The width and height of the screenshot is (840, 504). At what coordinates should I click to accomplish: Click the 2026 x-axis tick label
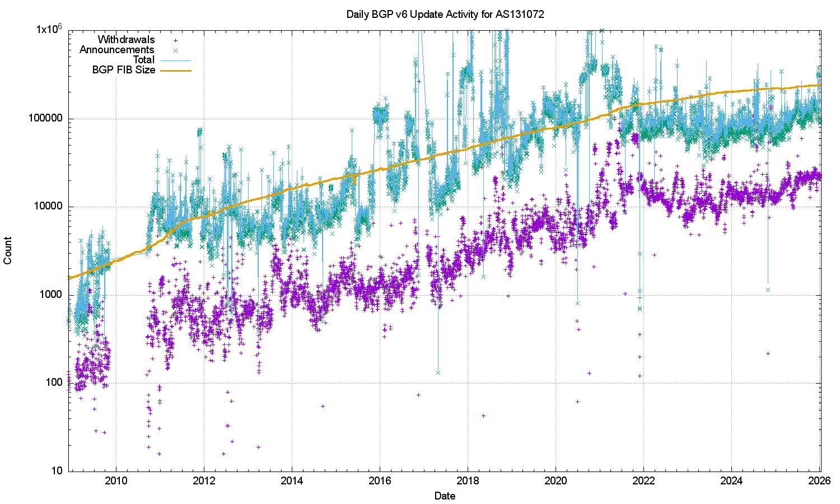819,481
